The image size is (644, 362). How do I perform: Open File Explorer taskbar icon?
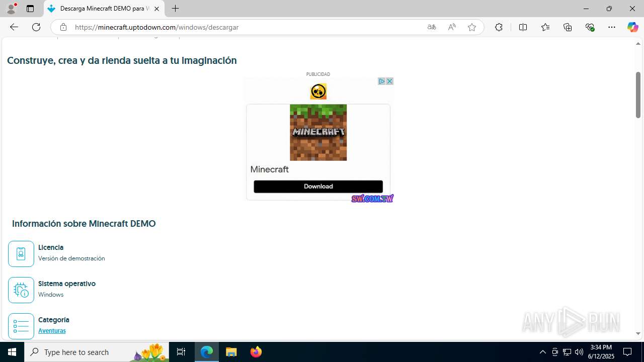[231, 352]
